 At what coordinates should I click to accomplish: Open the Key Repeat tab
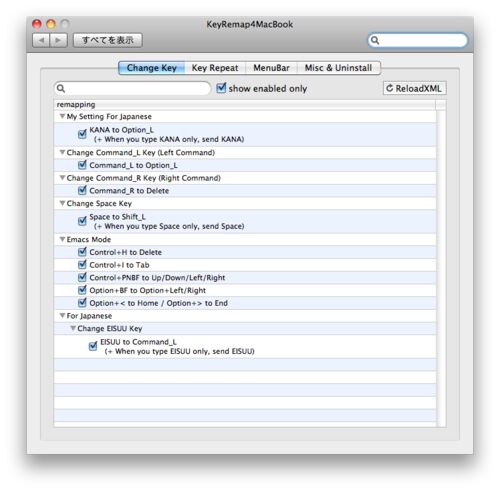coord(215,68)
